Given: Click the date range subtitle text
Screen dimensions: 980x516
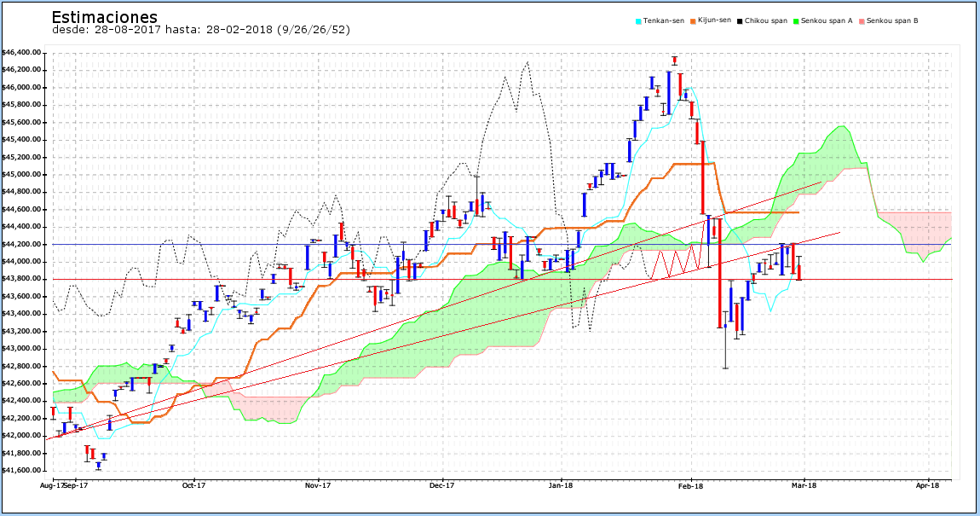Looking at the screenshot, I should point(200,30).
